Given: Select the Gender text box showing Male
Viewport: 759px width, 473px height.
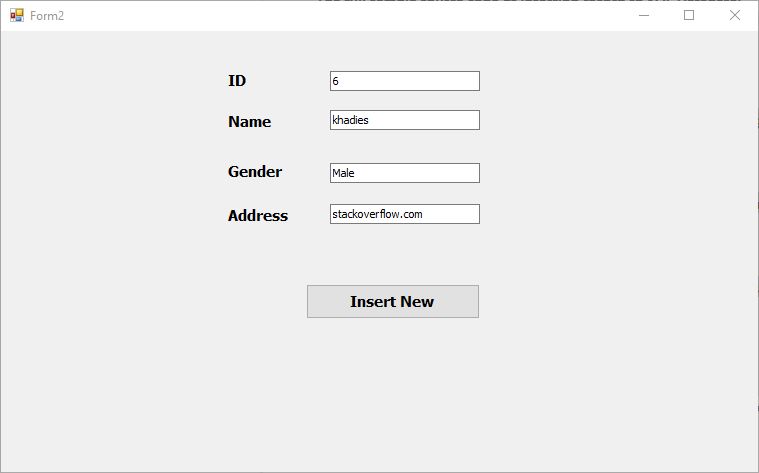Looking at the screenshot, I should (405, 173).
